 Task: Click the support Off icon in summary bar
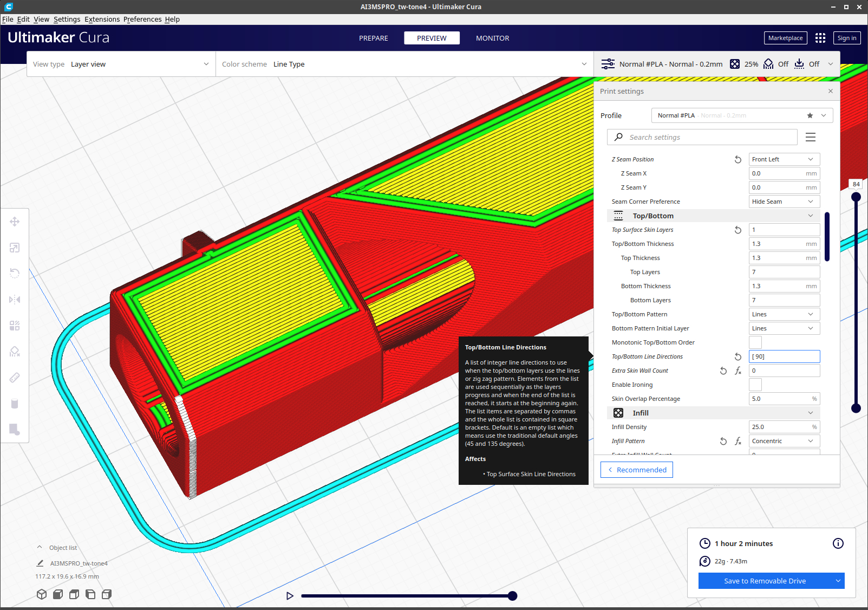point(768,64)
